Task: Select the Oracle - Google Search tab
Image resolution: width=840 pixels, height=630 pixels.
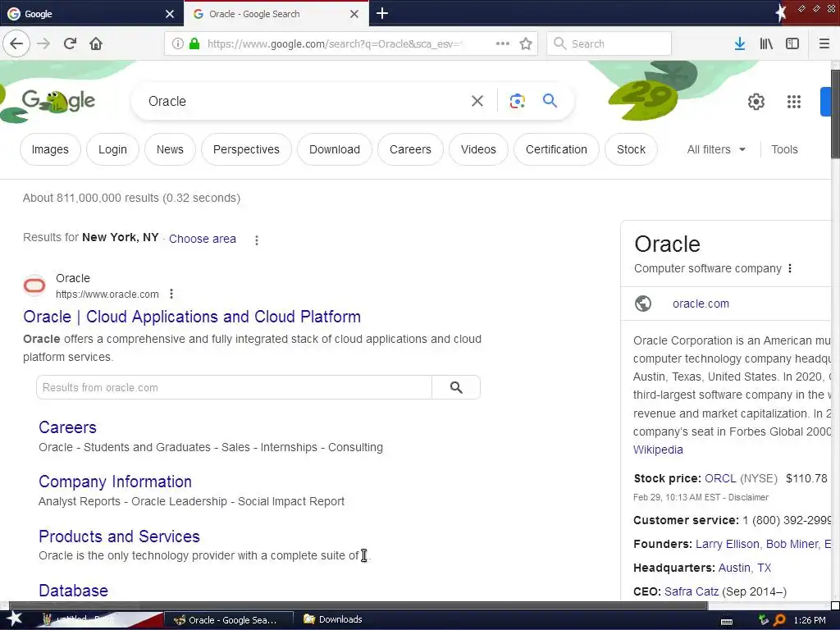Action: coord(276,13)
